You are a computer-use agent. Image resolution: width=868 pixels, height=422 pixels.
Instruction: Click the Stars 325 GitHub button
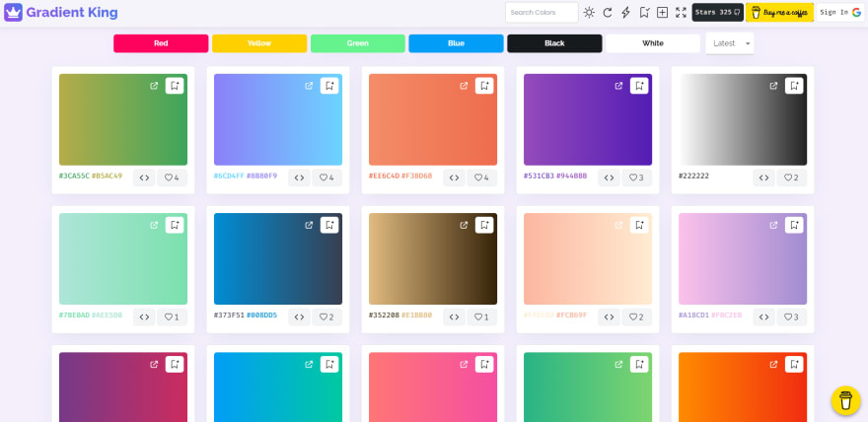tap(717, 12)
